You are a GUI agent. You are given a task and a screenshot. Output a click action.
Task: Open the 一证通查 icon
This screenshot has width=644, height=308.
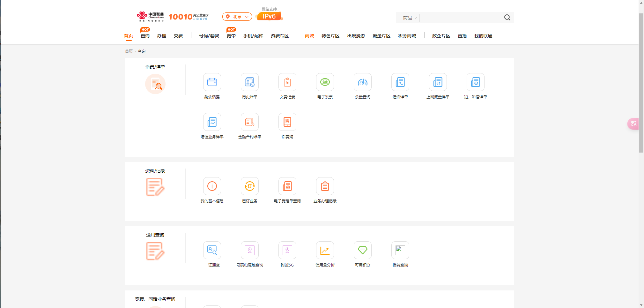point(212,250)
